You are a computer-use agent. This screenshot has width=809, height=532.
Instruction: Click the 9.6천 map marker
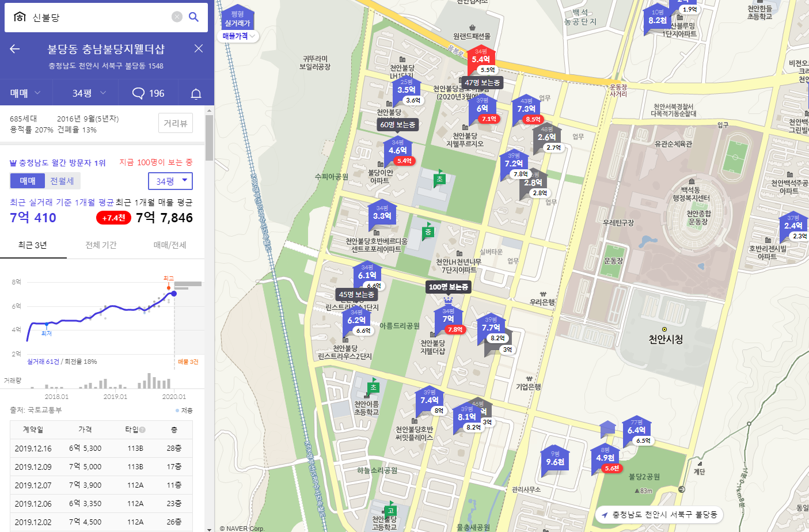(x=555, y=462)
